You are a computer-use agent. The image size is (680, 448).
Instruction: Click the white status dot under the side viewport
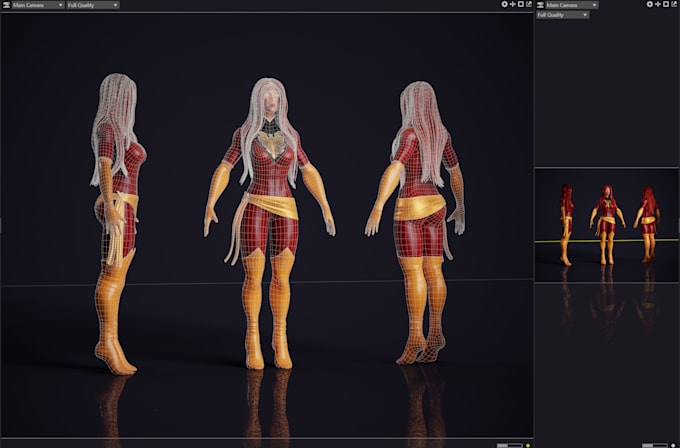pyautogui.click(x=673, y=445)
